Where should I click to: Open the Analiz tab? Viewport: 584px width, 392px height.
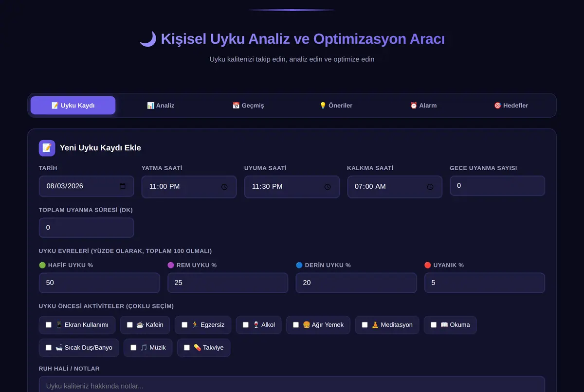161,106
